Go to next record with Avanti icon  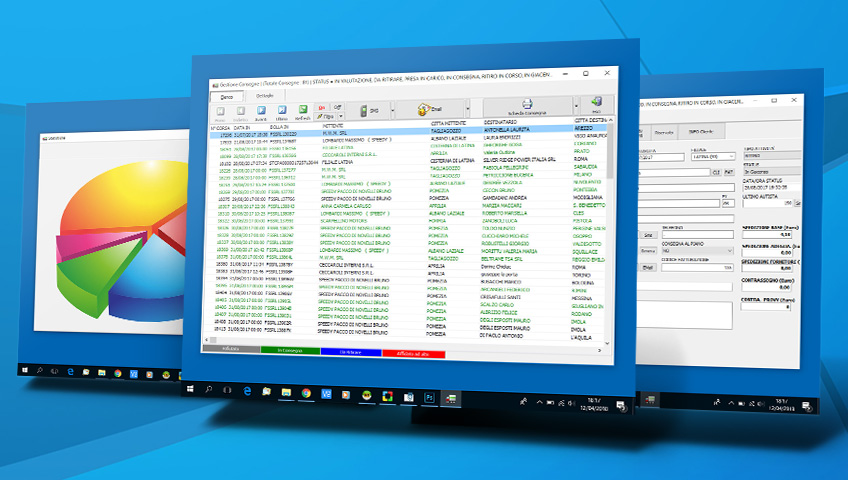261,111
